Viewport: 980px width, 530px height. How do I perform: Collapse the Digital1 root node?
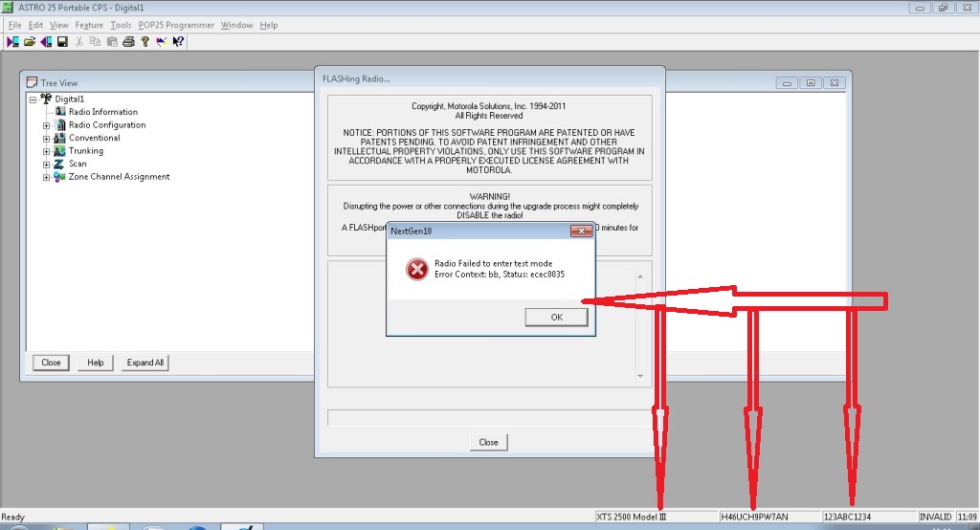[33, 99]
